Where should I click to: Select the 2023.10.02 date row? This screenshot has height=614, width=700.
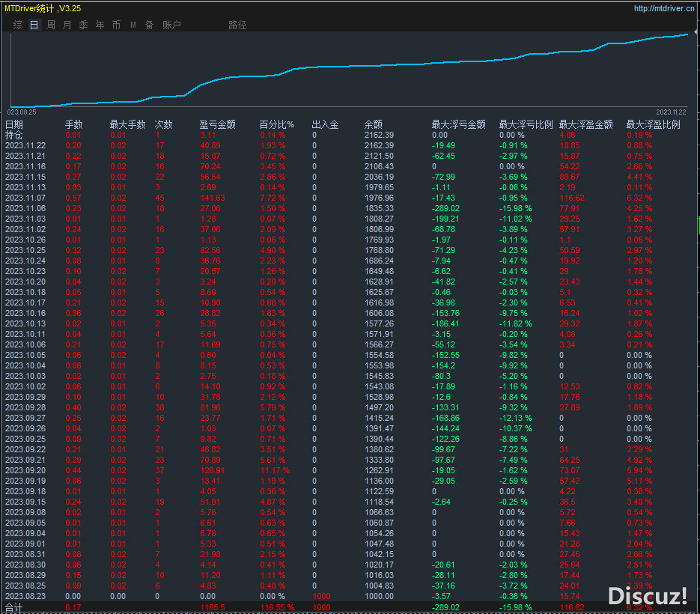25,386
